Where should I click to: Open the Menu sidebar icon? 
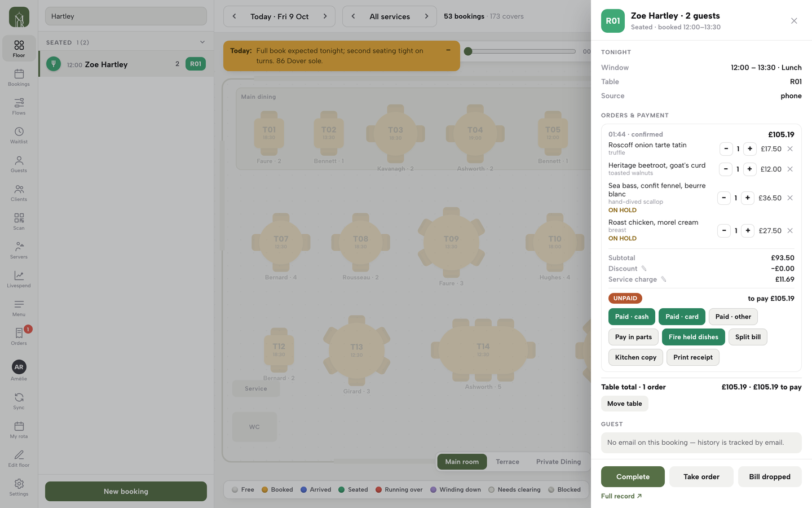(x=19, y=308)
